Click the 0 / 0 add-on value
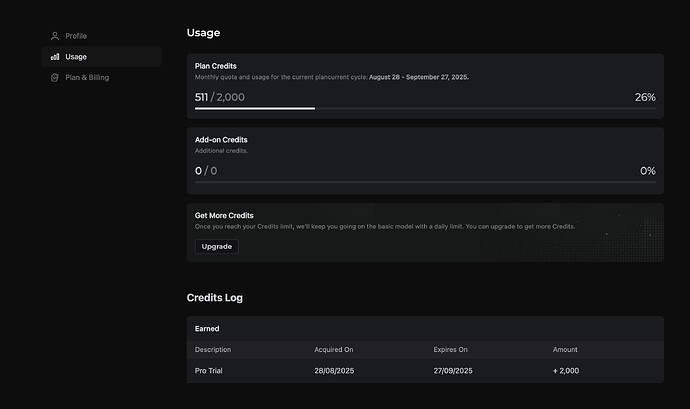This screenshot has height=409, width=690. pyautogui.click(x=206, y=171)
